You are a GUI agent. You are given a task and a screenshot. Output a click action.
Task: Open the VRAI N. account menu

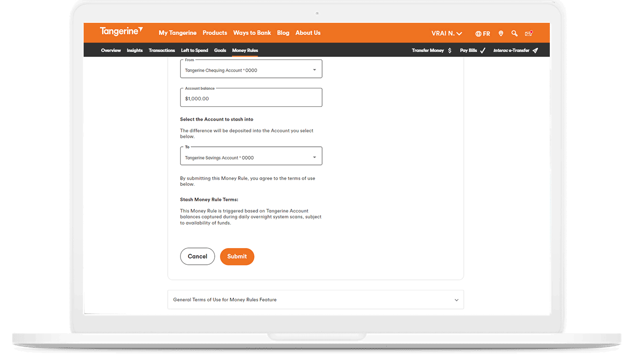click(x=447, y=33)
